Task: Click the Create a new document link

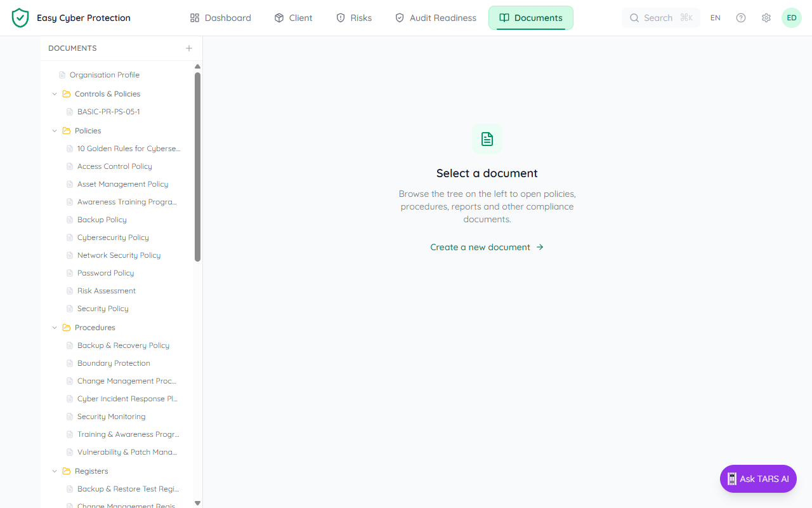Action: [487, 247]
